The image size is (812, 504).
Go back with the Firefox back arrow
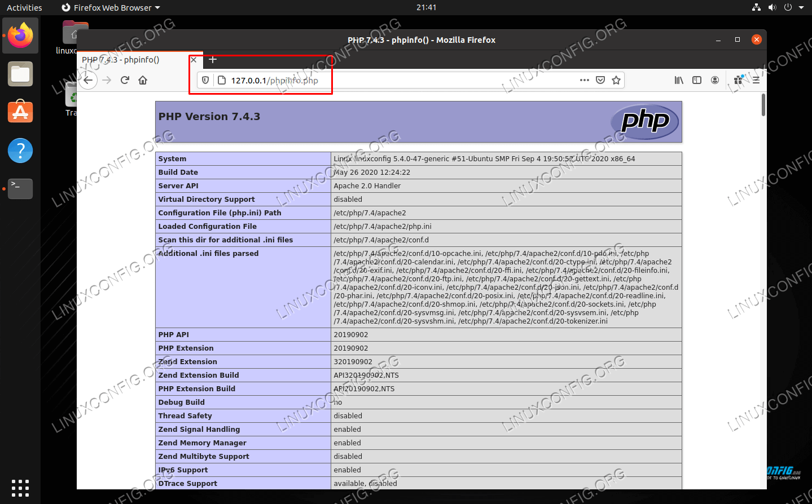coord(88,80)
